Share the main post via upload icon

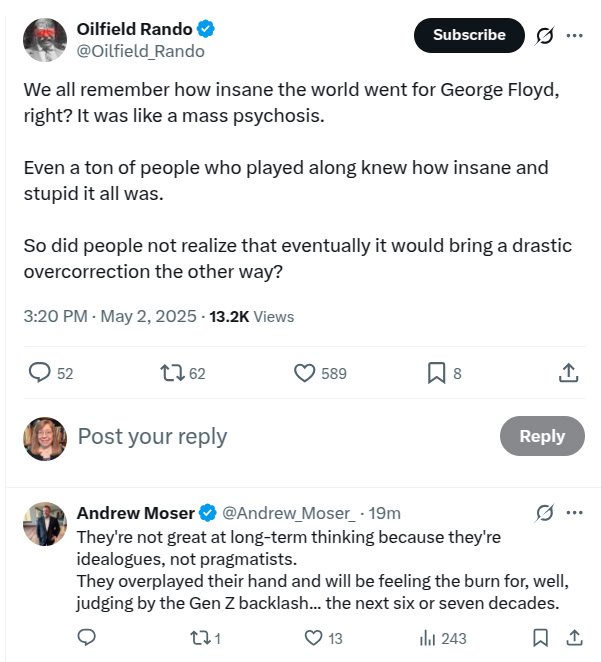coord(568,373)
